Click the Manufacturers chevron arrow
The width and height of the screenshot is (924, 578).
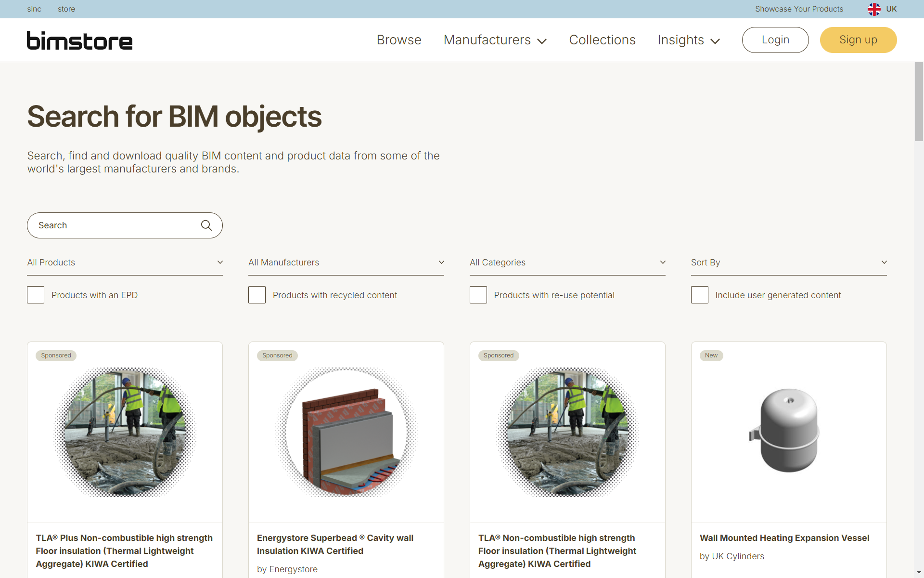(x=542, y=41)
